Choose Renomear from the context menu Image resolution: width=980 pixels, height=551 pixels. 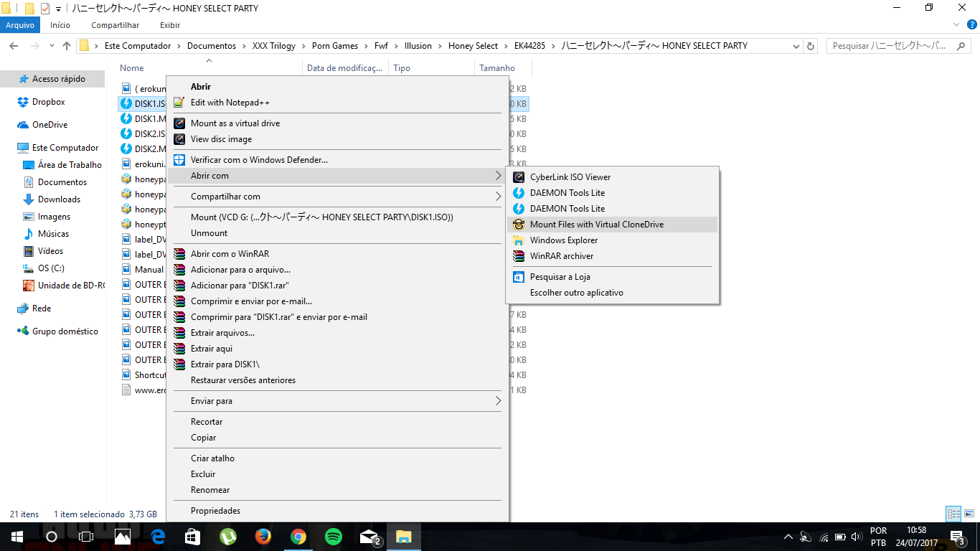(210, 490)
